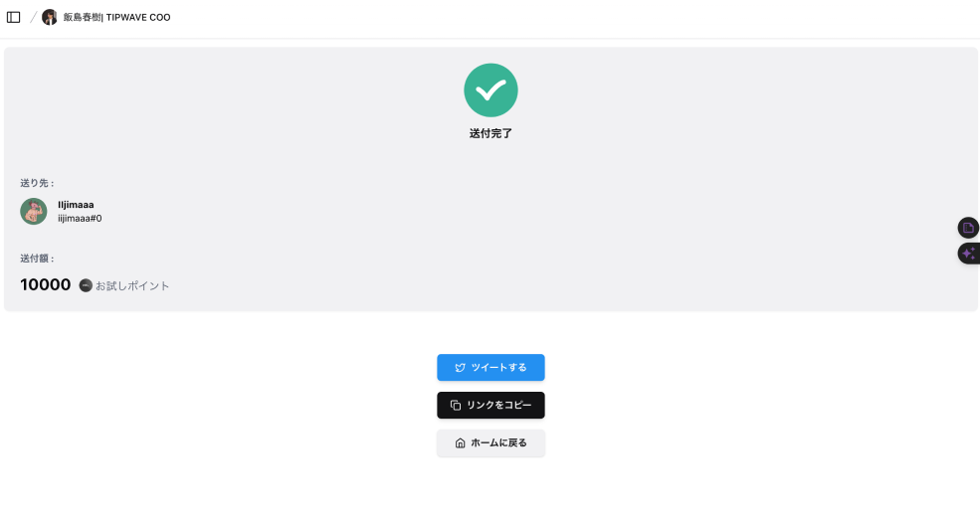The width and height of the screenshot is (980, 523).
Task: Click the お試しポイント label
Action: [x=132, y=286]
